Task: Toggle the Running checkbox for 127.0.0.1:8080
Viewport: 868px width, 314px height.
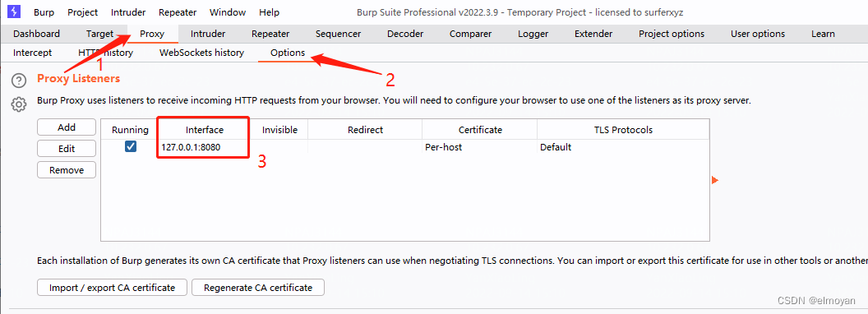Action: click(x=131, y=147)
